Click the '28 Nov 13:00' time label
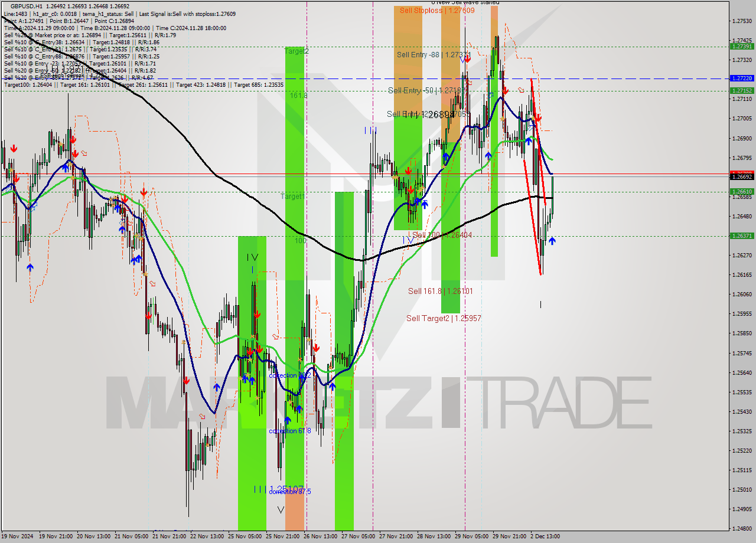Viewport: 756px width, 543px height. (434, 537)
